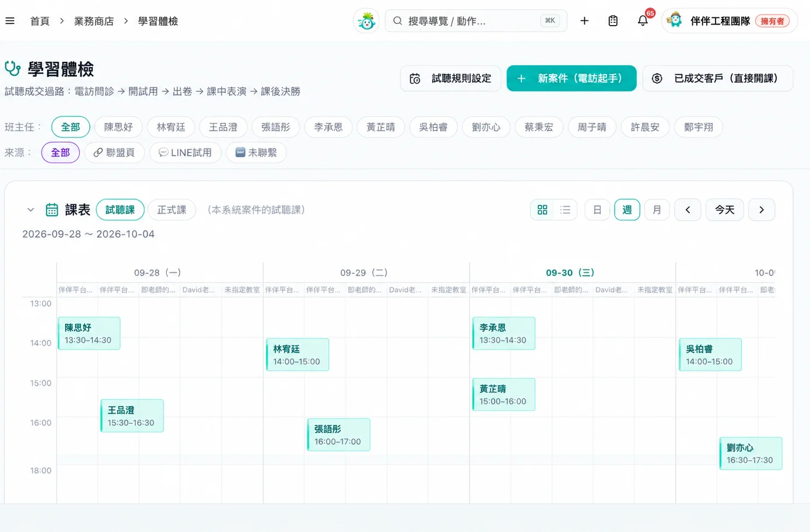The width and height of the screenshot is (810, 532).
Task: Filter by 班主任 吳柏睿
Action: coord(433,127)
